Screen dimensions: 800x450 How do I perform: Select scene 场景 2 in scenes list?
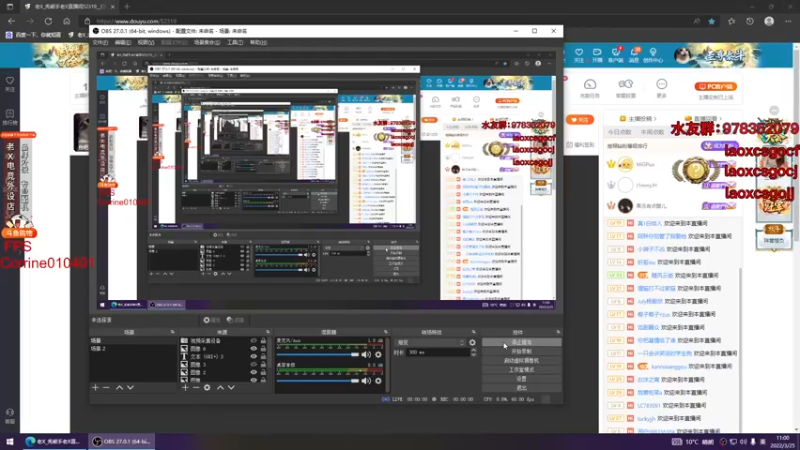(x=133, y=349)
